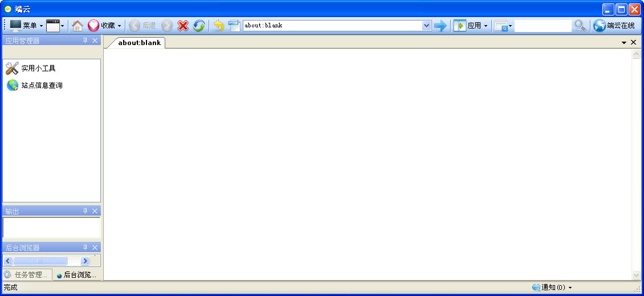Screen dimensions: 644x296
Task: Open the search engine selector dropdown
Action: pos(503,26)
